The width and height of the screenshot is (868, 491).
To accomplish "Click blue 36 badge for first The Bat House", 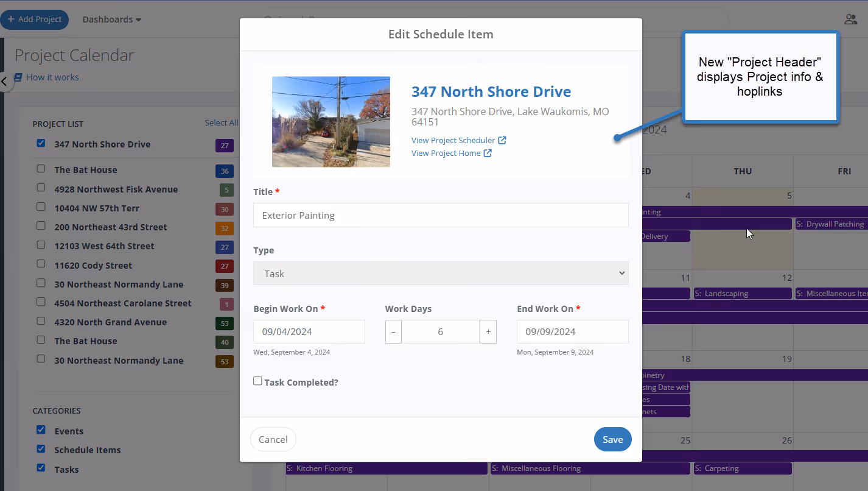I will [225, 171].
